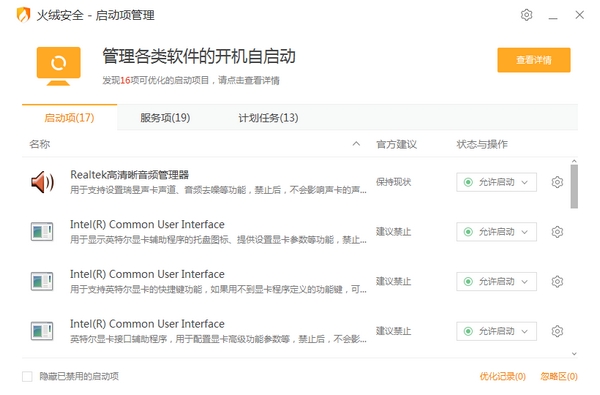This screenshot has width=600, height=395.
Task: Open gear settings for Realtek audio manager row
Action: (x=557, y=182)
